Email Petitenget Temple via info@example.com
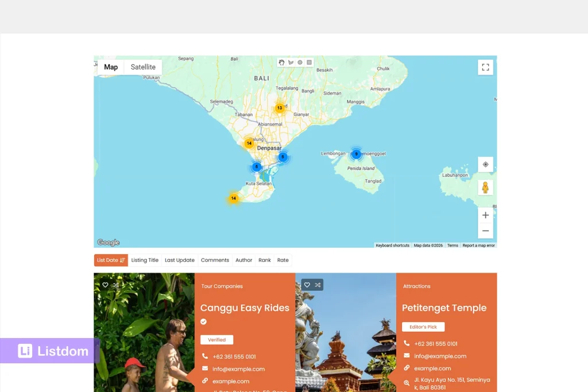The image size is (588, 392). [x=440, y=356]
